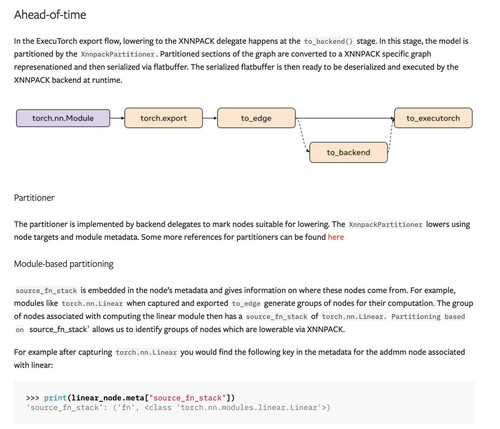The image size is (500, 429).
Task: Select the torch.export diagram node
Action: click(163, 118)
